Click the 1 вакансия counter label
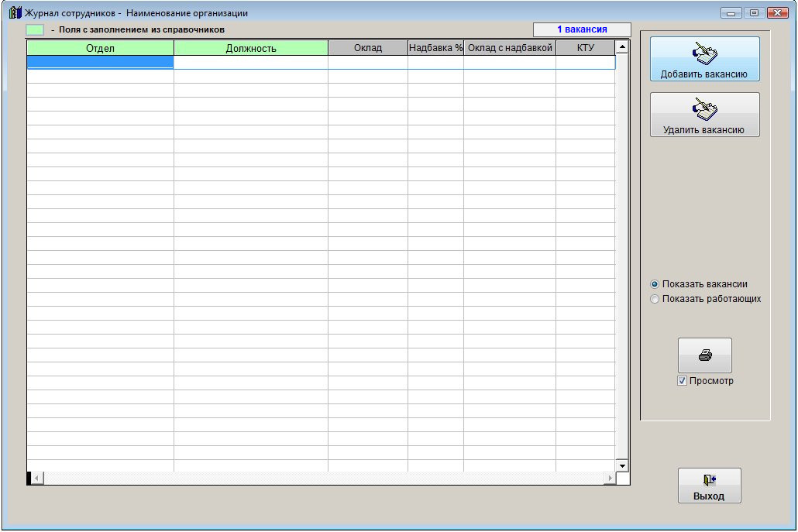Viewport: 798px width, 532px height. (x=582, y=29)
